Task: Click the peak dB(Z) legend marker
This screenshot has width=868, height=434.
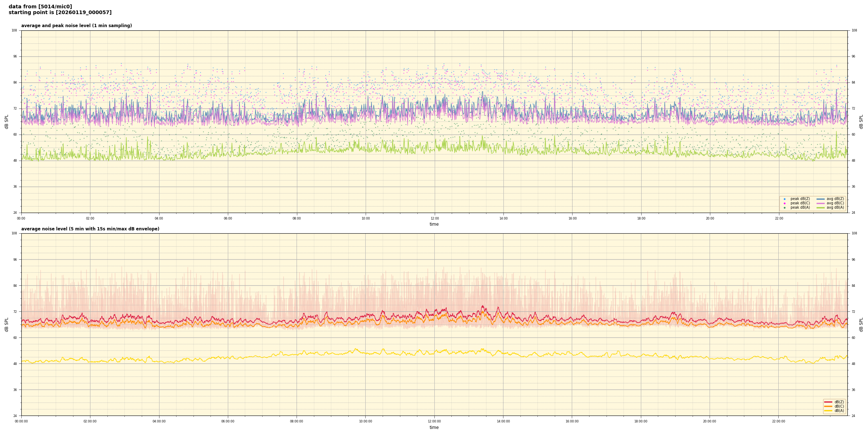Action: [x=784, y=199]
